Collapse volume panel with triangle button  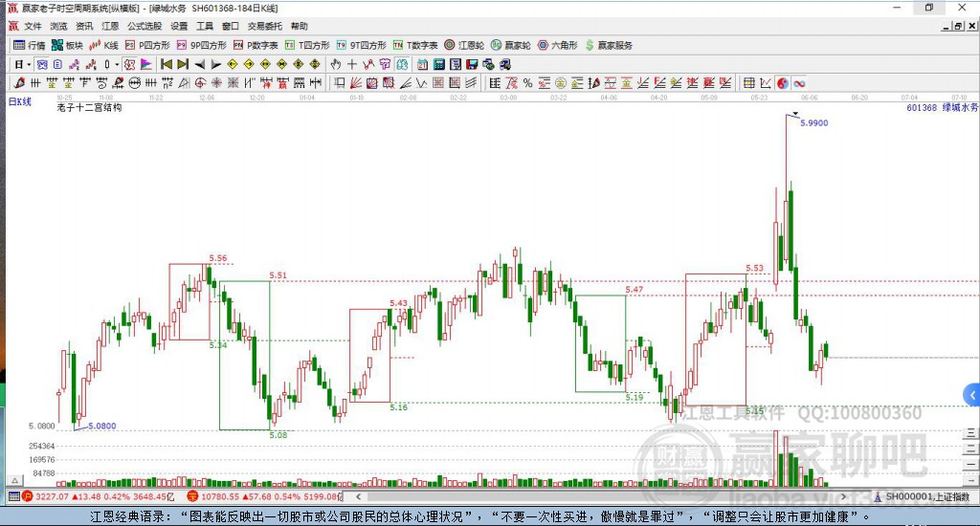tap(15, 480)
